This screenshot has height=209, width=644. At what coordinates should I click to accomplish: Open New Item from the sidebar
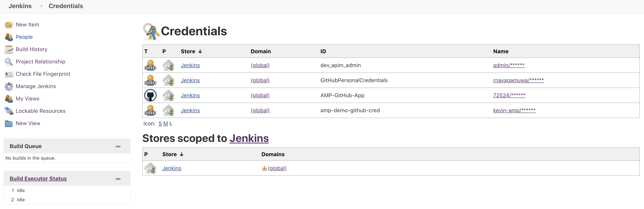[28, 25]
